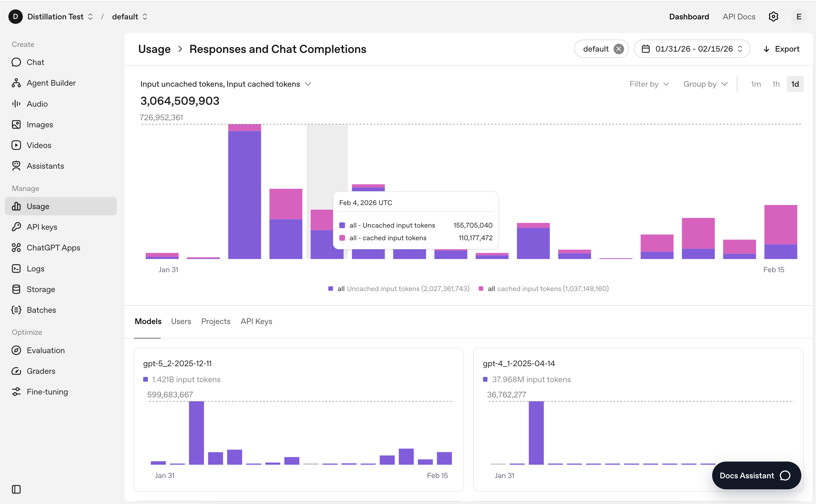Click the Agent Builder sidebar icon
This screenshot has height=504, width=816.
click(x=16, y=83)
